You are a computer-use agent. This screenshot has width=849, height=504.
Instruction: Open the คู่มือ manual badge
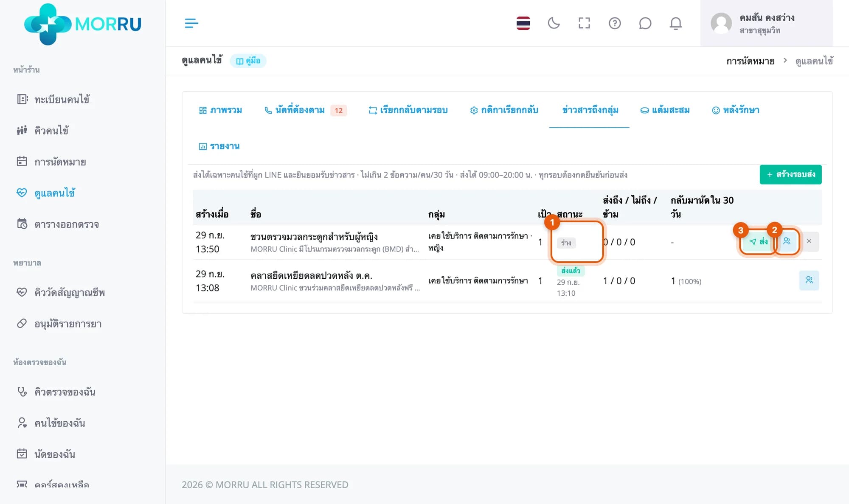coord(248,61)
